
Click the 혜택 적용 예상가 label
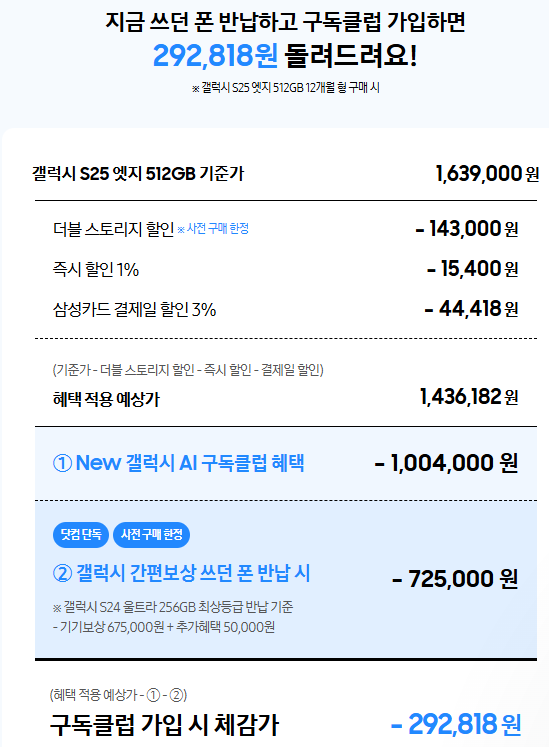click(x=106, y=399)
